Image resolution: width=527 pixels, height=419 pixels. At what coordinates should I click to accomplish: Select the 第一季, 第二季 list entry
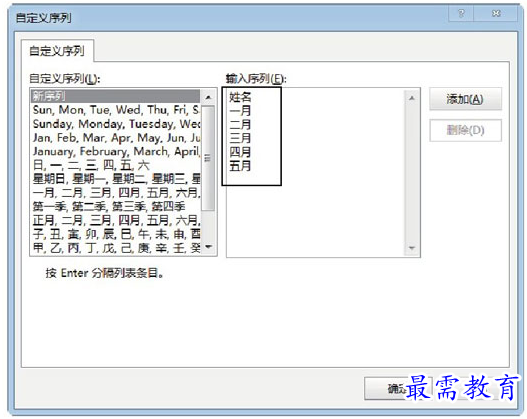click(115, 206)
